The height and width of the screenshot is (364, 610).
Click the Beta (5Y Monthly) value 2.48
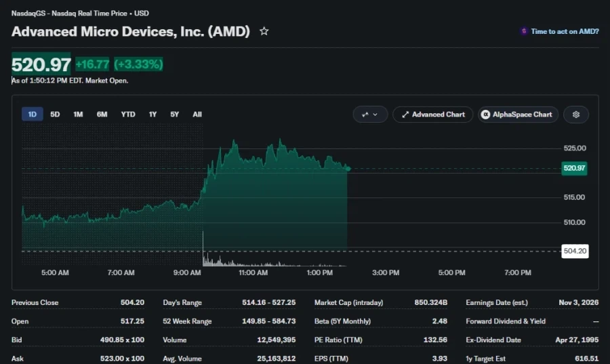coord(440,321)
